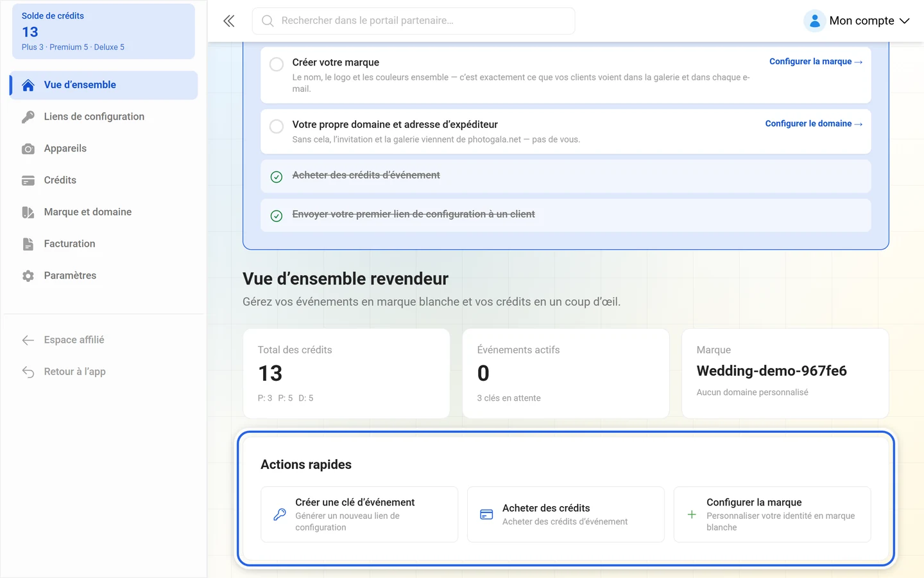Screen dimensions: 924x578
Task: Click the credit card icon beside Crédits
Action: coord(28,180)
